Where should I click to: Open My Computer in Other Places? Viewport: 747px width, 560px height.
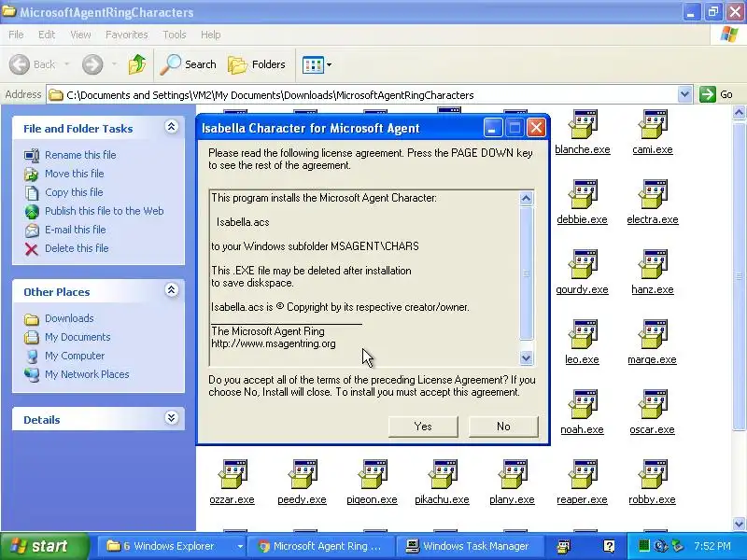[x=75, y=356]
